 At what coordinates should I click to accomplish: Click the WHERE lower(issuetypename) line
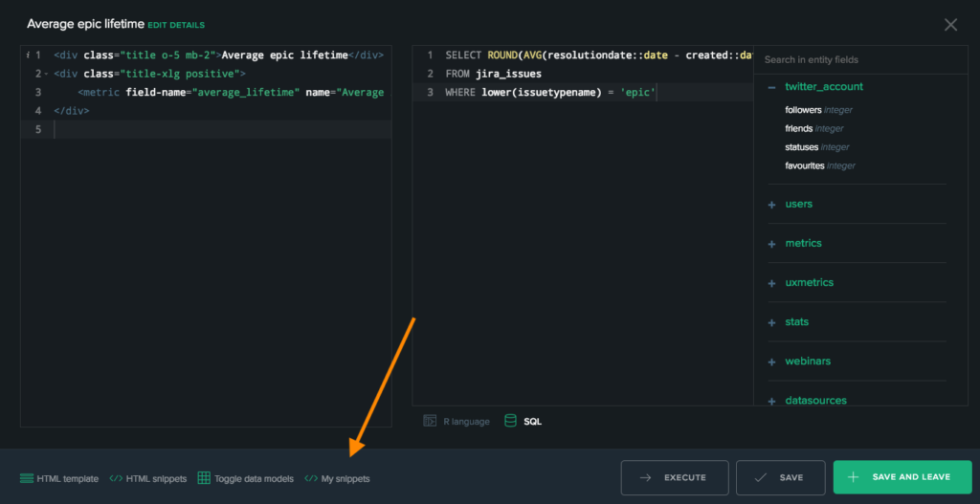(x=550, y=93)
